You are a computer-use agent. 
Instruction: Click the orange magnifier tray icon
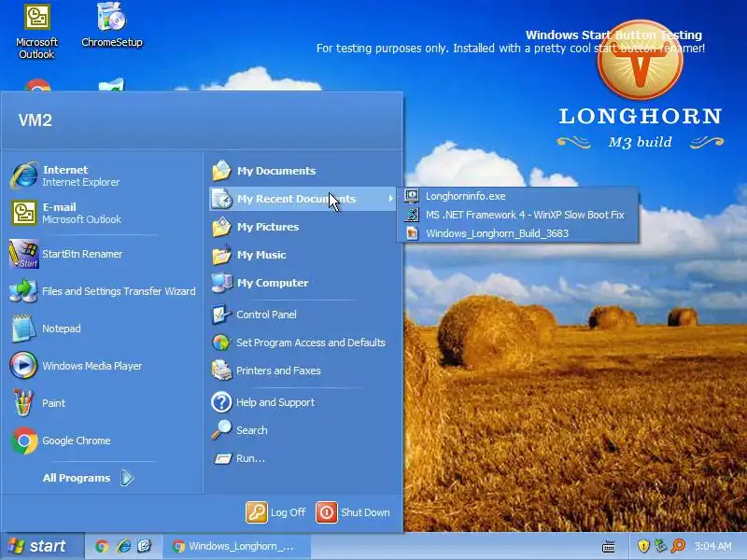[x=678, y=546]
